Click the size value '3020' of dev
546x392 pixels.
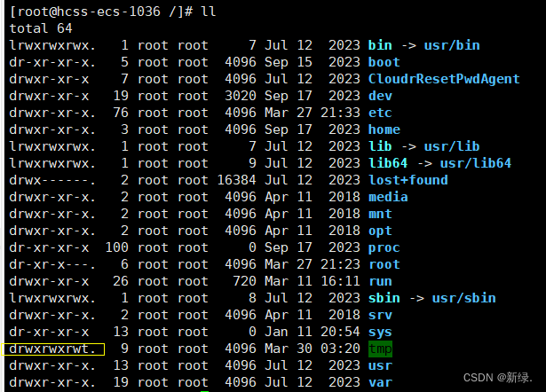[x=241, y=96]
